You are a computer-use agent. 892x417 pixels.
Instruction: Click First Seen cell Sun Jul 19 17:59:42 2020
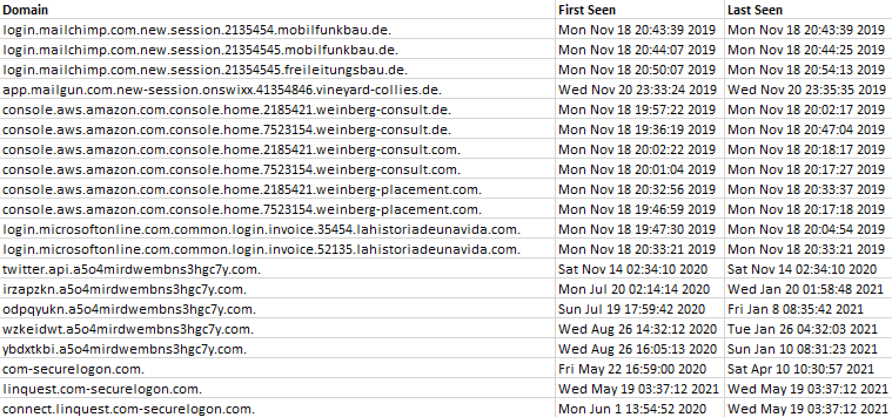[636, 309]
